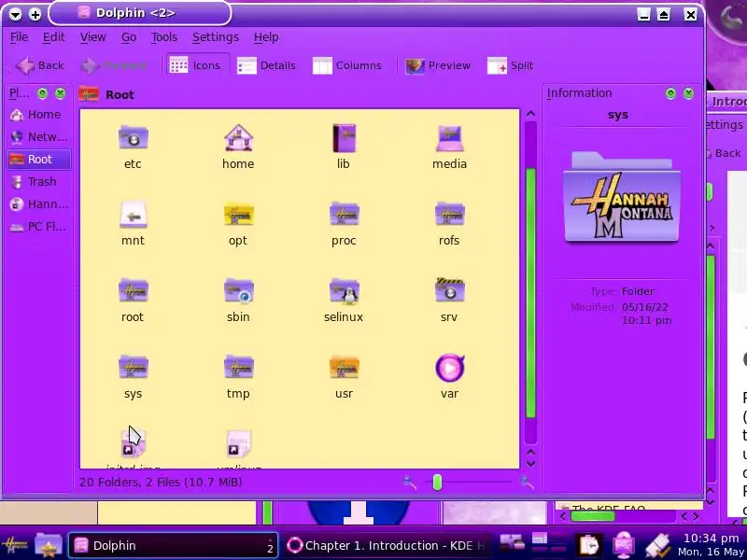The height and width of the screenshot is (560, 747).
Task: Open Trash in Places panel
Action: pos(39,182)
